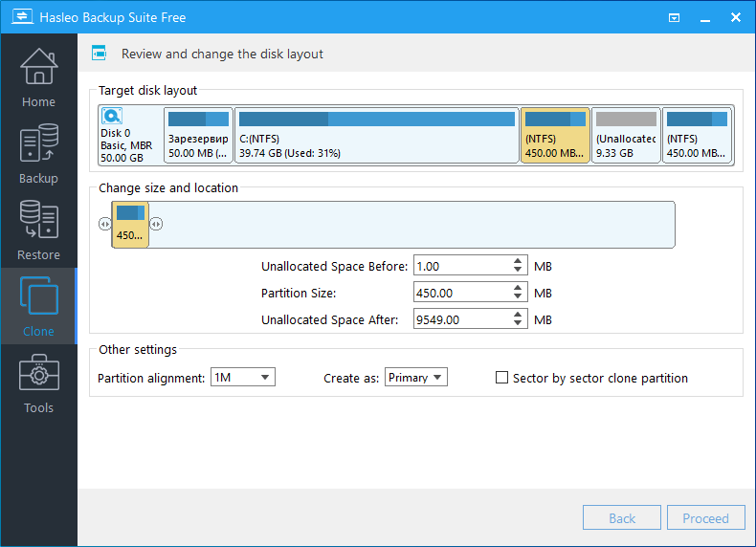This screenshot has height=547, width=756.
Task: Increase Partition Size value
Action: pos(518,287)
